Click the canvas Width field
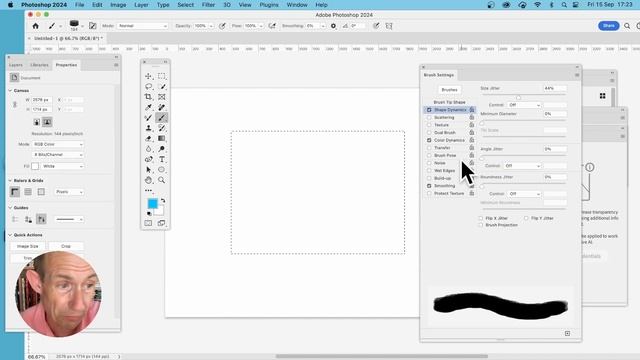640x360 pixels. 42,100
